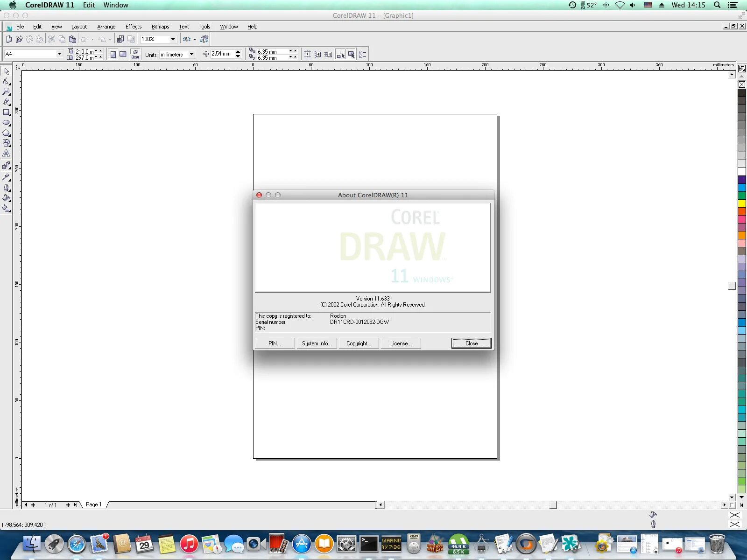Expand the Undo history dropdown arrow
This screenshot has height=560, width=747.
pos(92,39)
